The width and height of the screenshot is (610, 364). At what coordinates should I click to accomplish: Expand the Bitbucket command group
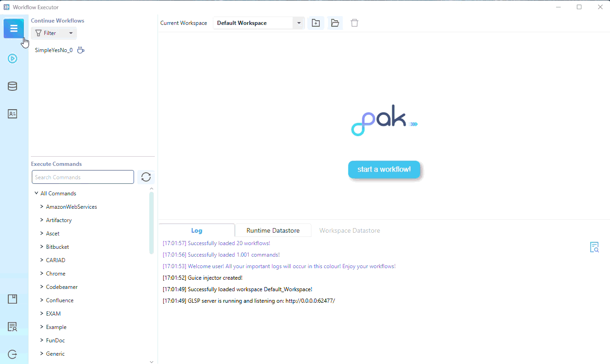(42, 247)
